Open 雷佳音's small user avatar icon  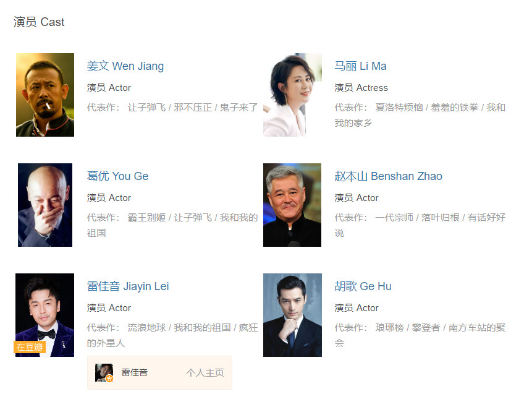pos(104,372)
